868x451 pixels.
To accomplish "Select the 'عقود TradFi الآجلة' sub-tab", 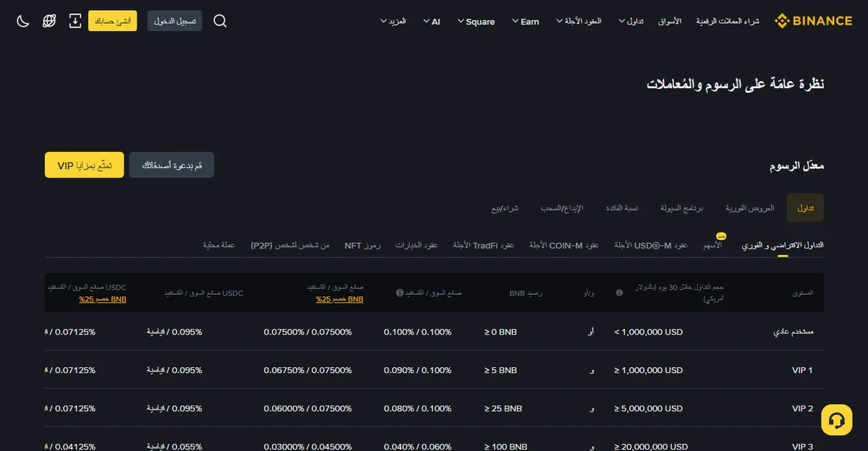I will [483, 246].
